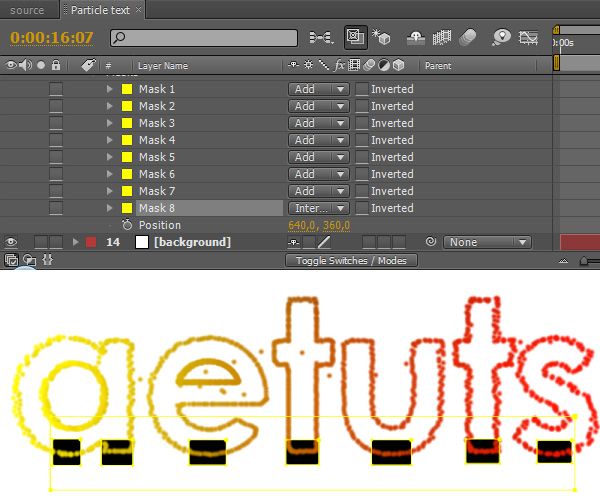
Task: Select the Particle text tab
Action: coord(100,10)
